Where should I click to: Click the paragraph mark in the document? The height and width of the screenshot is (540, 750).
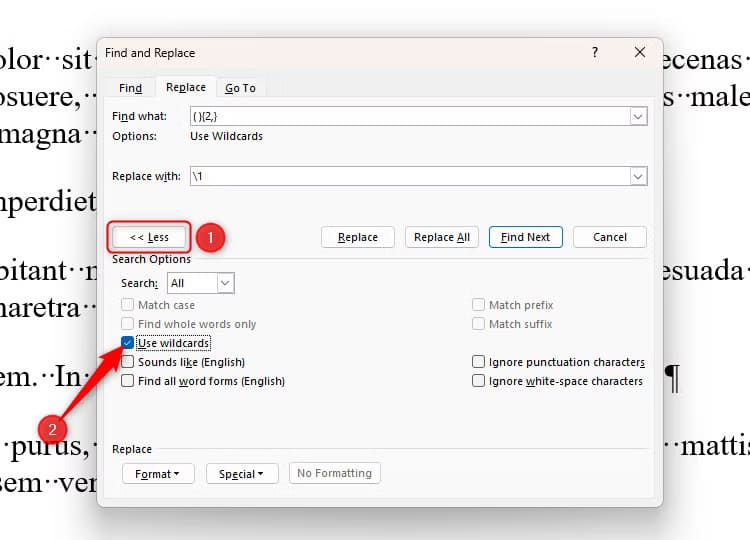point(672,378)
